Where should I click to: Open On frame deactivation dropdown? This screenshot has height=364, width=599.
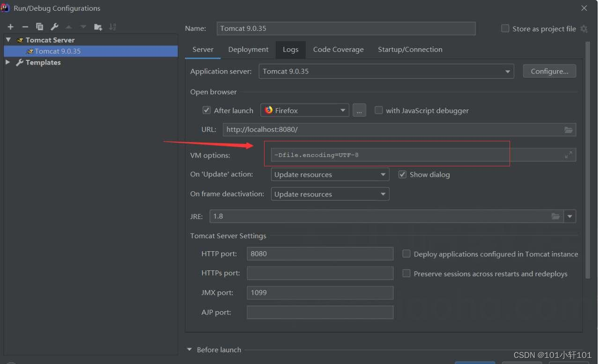[x=330, y=194]
